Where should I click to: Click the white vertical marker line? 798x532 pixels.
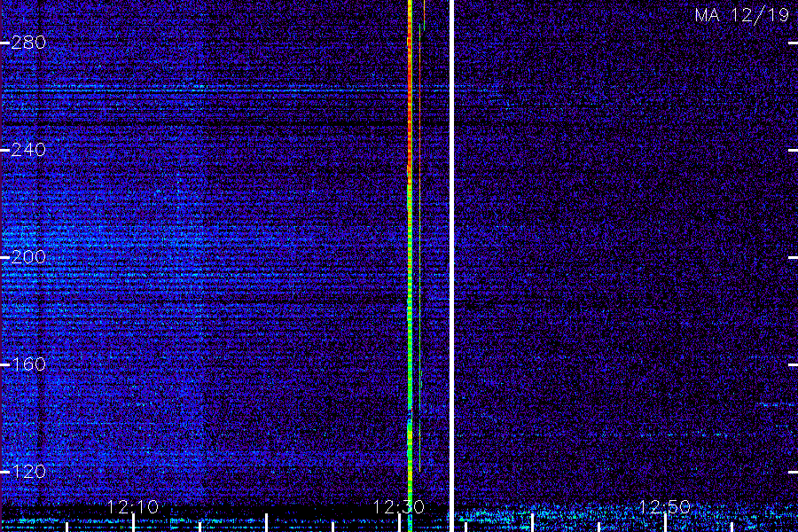451,266
